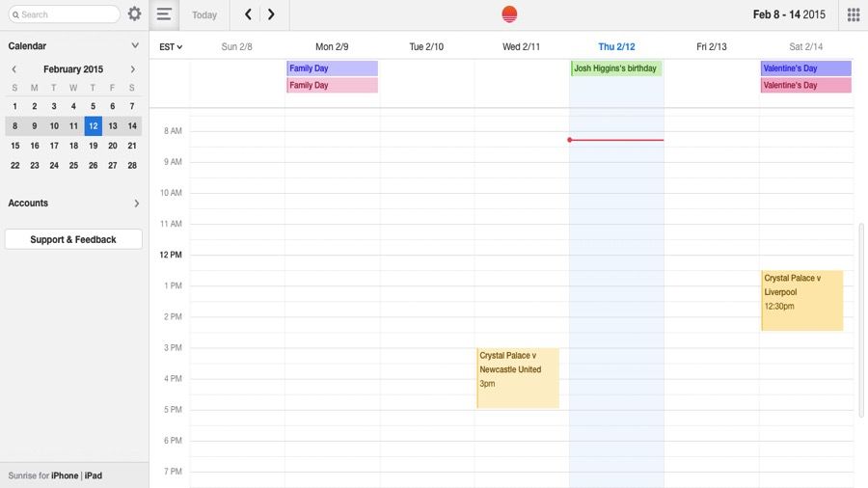Viewport: 868px width, 488px height.
Task: Select February 20 in mini calendar
Action: 113,146
